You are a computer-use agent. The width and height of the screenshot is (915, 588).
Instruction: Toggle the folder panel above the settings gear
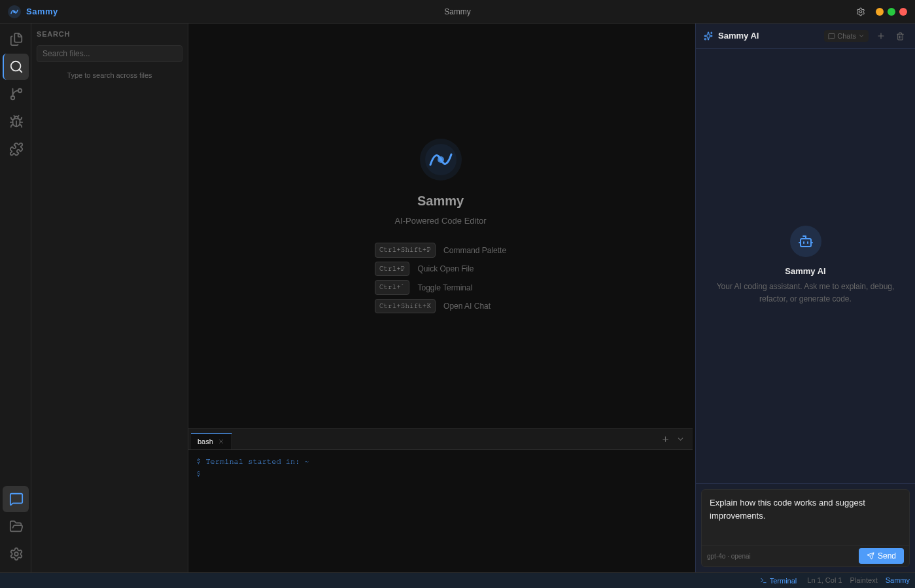click(16, 526)
